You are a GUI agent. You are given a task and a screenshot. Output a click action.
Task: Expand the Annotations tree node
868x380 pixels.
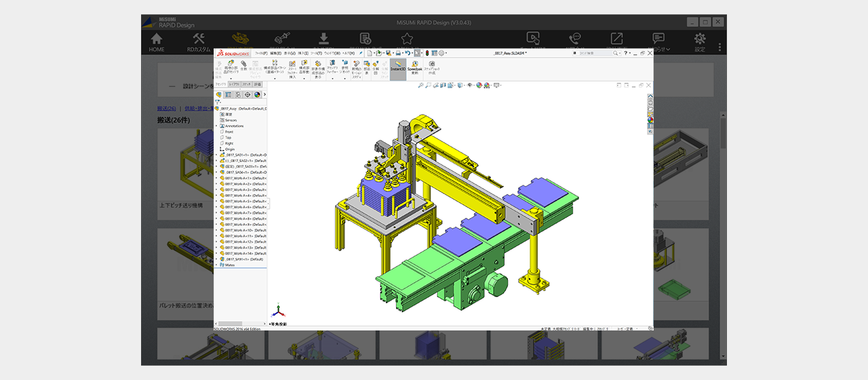pyautogui.click(x=216, y=126)
